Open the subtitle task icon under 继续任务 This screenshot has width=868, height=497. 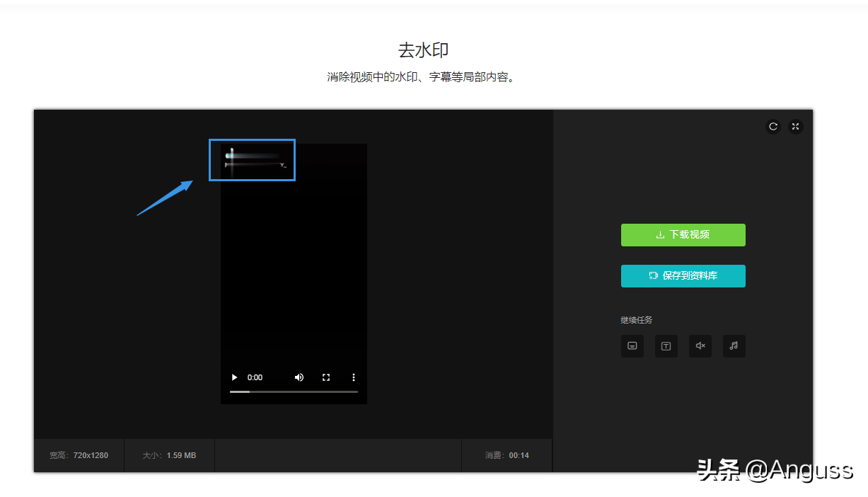click(x=632, y=346)
